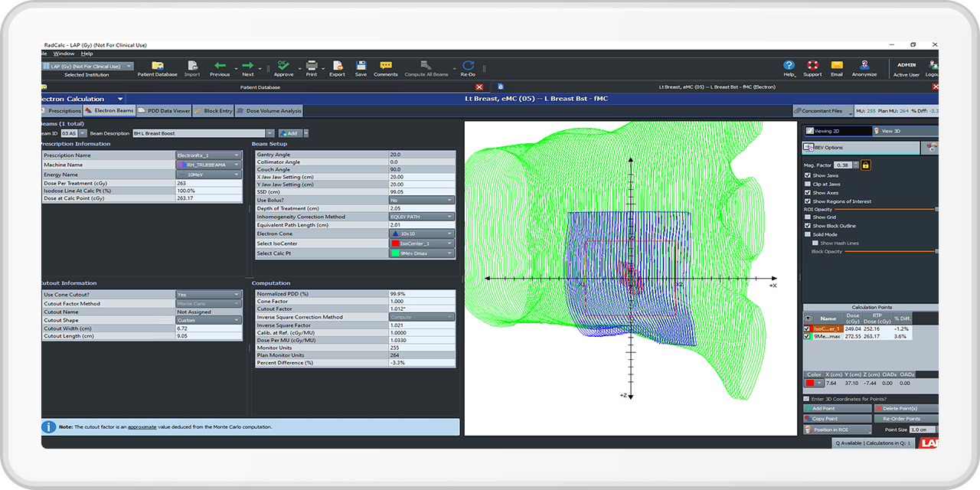
Task: Save using the floppy disk icon
Action: coord(361,66)
